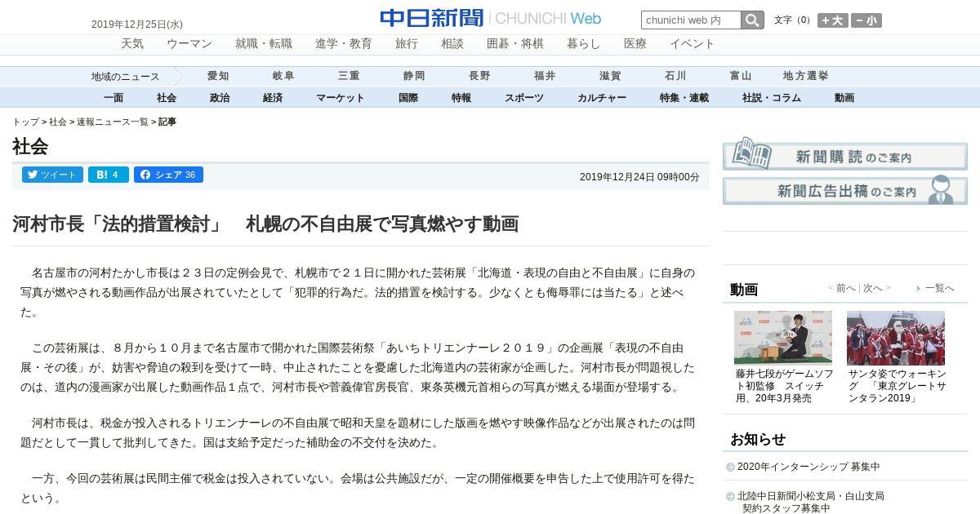Open the 相談 menu item
This screenshot has width=980, height=514.
452,43
